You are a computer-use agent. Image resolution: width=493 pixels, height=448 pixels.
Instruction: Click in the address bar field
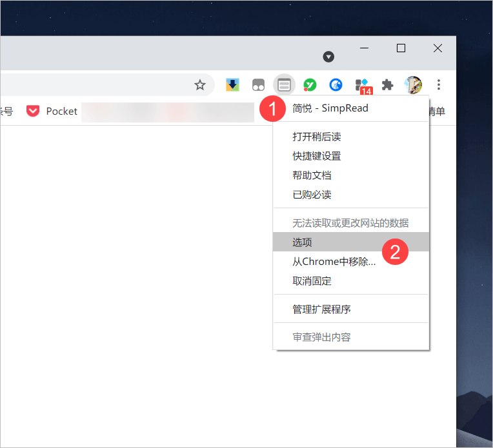click(107, 85)
